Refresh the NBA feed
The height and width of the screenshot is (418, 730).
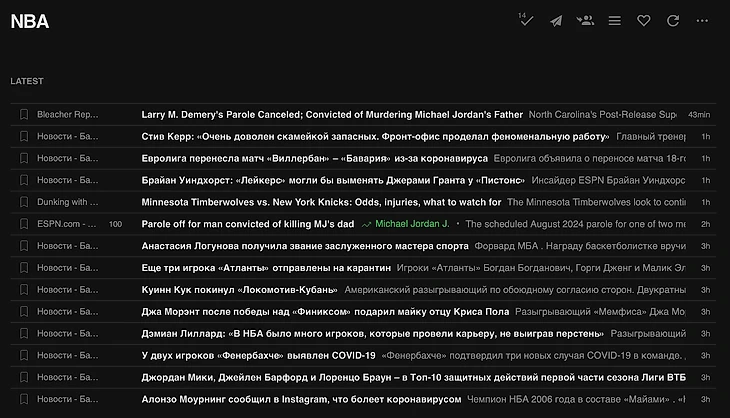pos(673,21)
